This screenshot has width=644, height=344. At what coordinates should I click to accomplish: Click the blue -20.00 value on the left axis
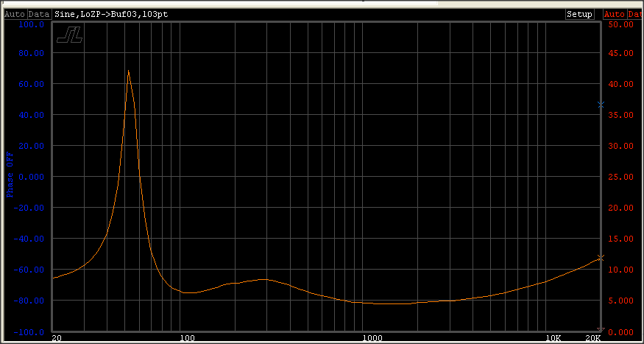pyautogui.click(x=29, y=208)
